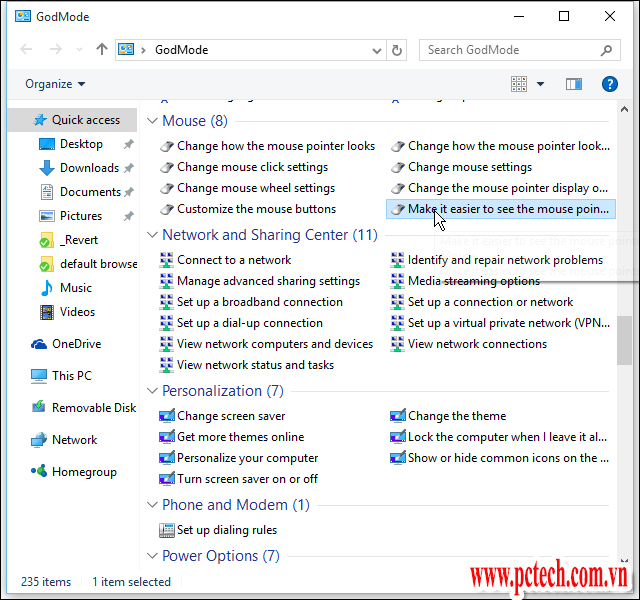Open Homegroup in the navigation pane

[84, 472]
